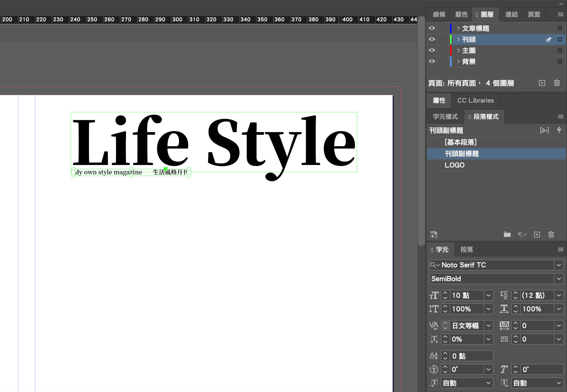Open the Layers panel hamburger menu
This screenshot has height=392, width=567.
[560, 14]
